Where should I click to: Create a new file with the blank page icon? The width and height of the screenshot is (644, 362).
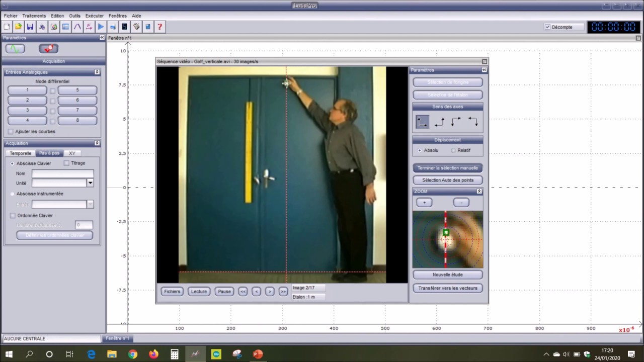tap(7, 27)
